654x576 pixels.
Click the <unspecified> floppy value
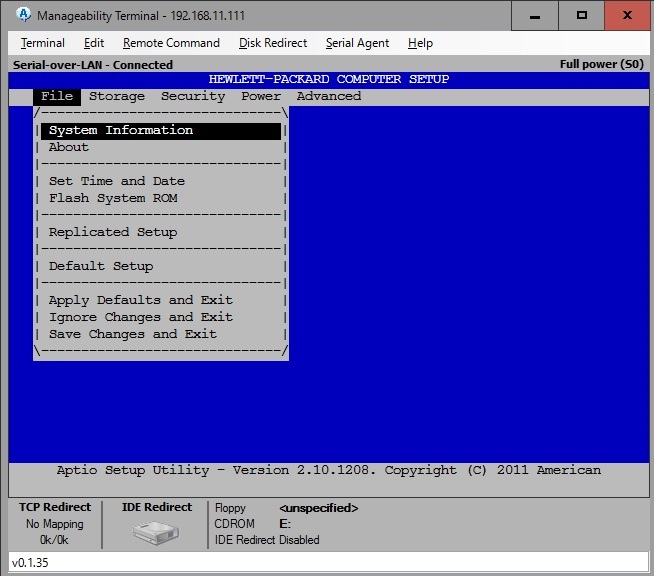click(x=319, y=508)
